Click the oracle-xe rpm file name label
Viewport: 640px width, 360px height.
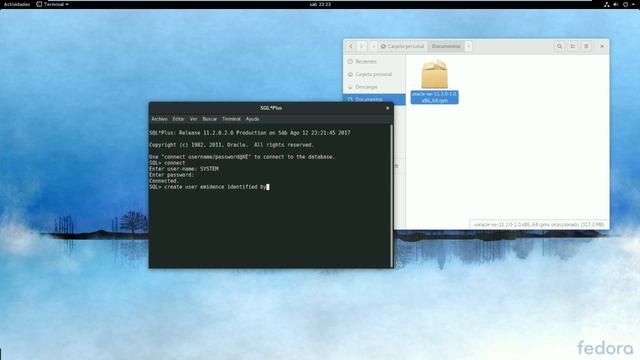pyautogui.click(x=434, y=97)
